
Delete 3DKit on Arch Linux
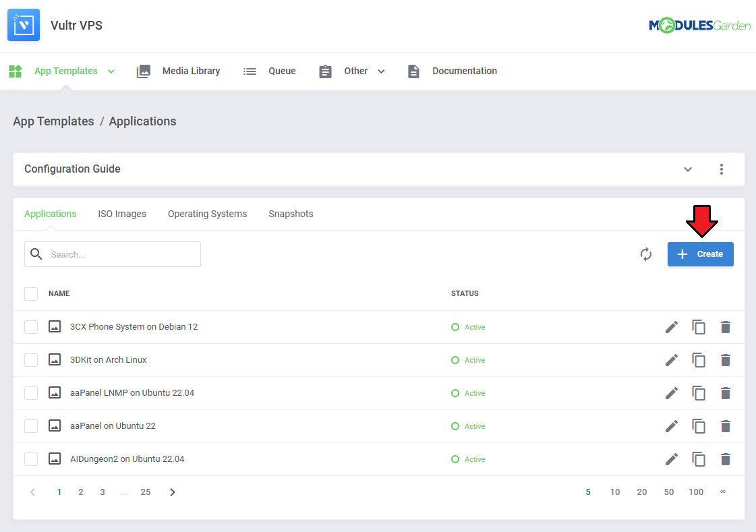pyautogui.click(x=726, y=361)
